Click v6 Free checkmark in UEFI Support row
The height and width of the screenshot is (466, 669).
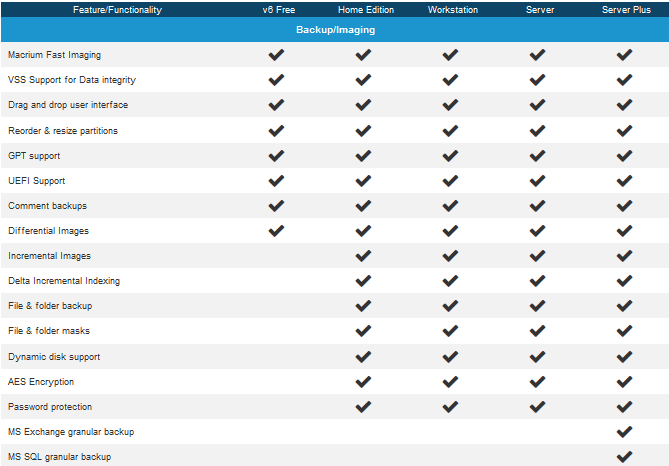tap(276, 181)
